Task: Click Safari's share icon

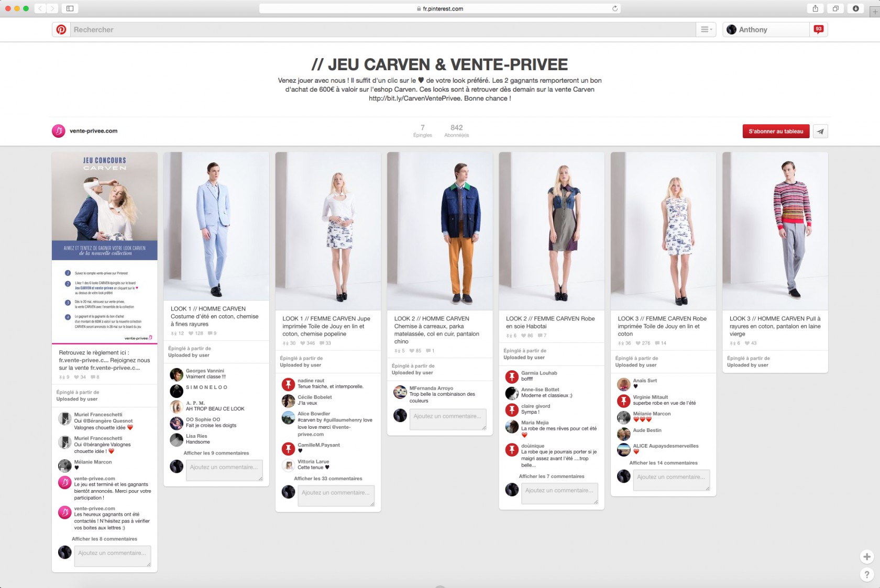Action: pyautogui.click(x=815, y=8)
